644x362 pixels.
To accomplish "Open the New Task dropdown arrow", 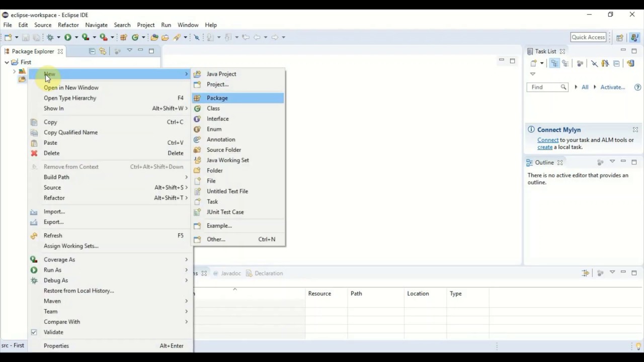I will click(x=542, y=63).
